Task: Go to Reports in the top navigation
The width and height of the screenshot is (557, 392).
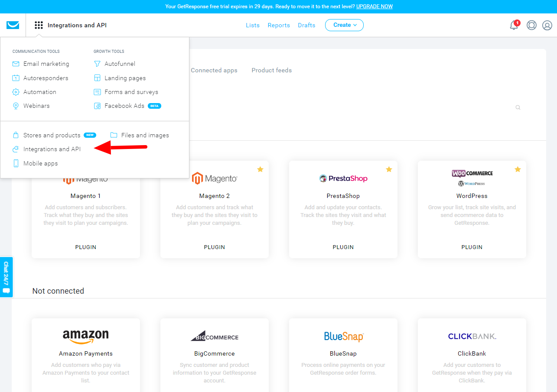Action: point(279,25)
